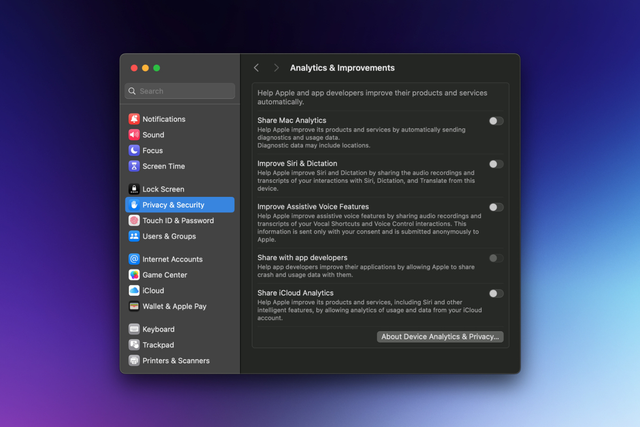Turn on Improve Siri & Dictation
Screen dimensions: 640x427
tap(496, 164)
